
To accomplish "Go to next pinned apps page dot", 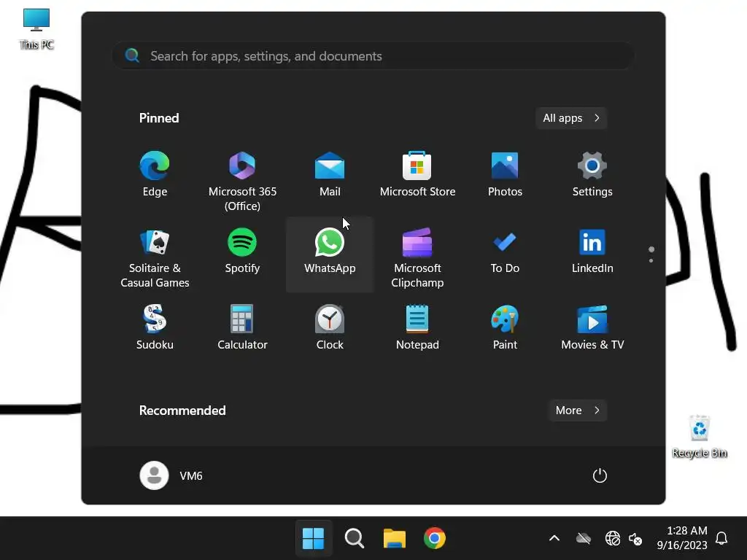I will [651, 260].
